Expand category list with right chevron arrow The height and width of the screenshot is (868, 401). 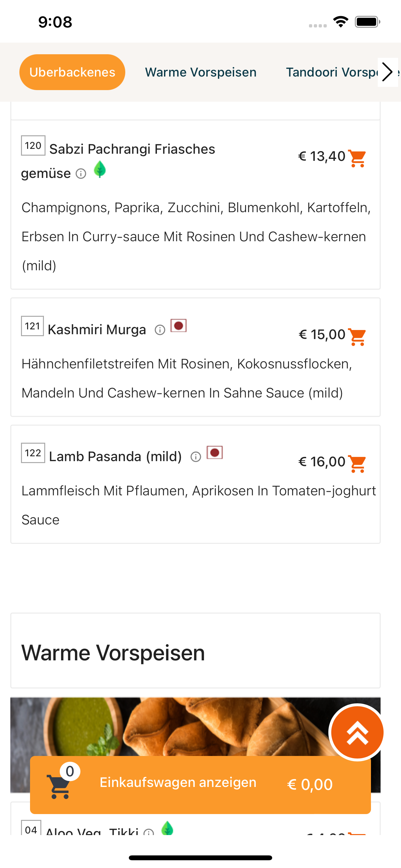pyautogui.click(x=387, y=72)
